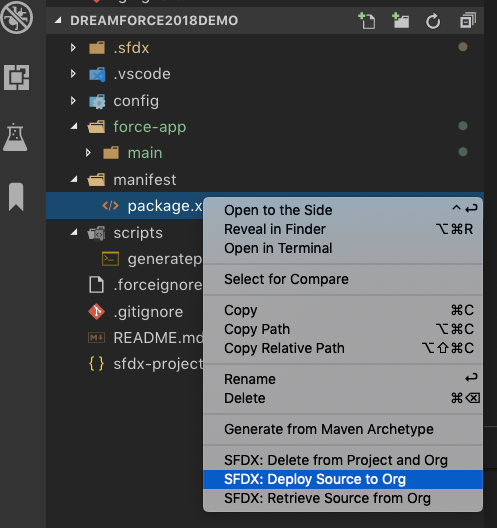Select the scripts folder name
The height and width of the screenshot is (528, 497).
[138, 233]
